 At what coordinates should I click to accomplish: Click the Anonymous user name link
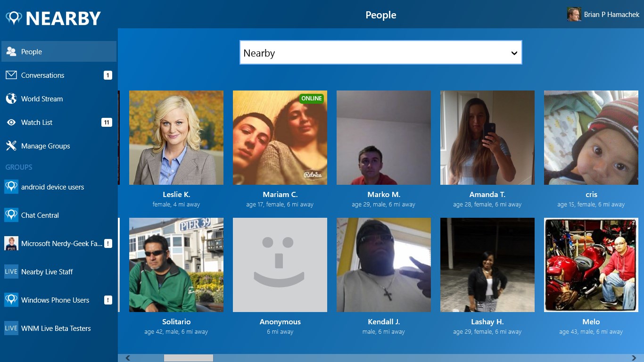(280, 322)
